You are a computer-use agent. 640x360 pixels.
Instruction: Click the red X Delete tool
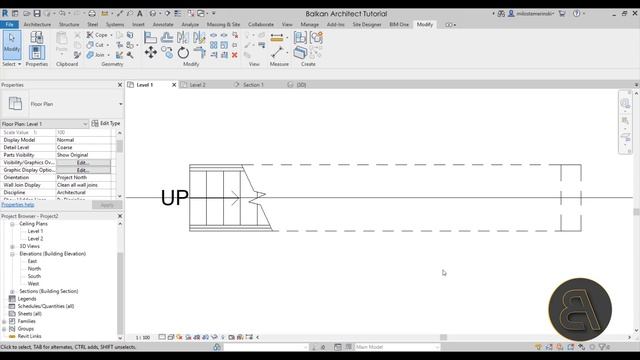coord(235,55)
